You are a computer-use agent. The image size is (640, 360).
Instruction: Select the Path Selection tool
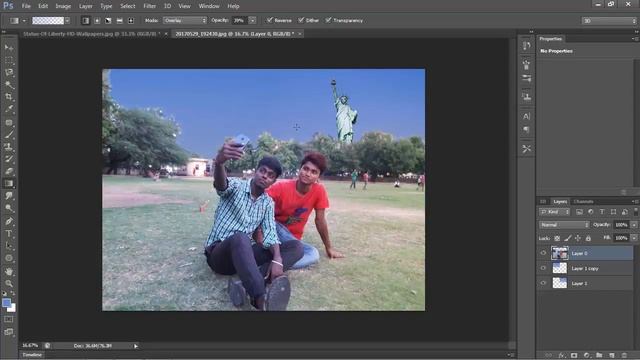pyautogui.click(x=9, y=246)
